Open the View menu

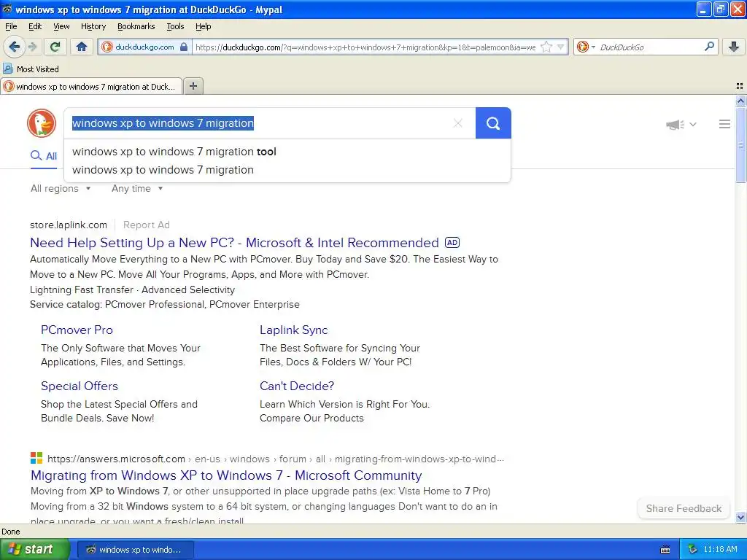click(x=61, y=26)
